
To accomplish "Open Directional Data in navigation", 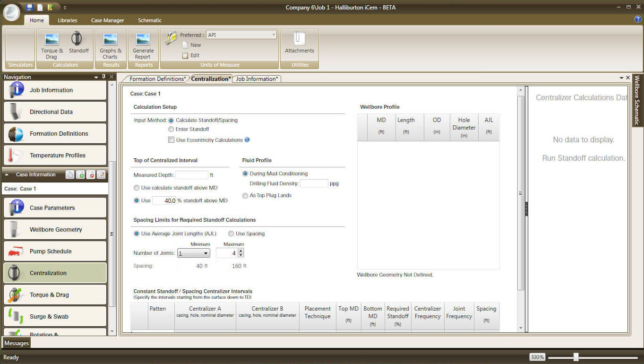I will [x=55, y=112].
